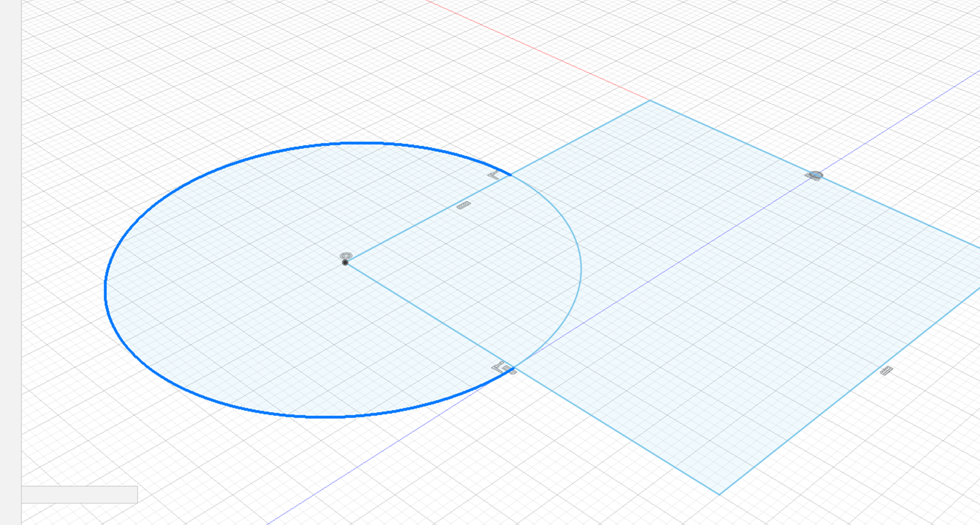Select the perpendicular constraint glyph beside the circle's upper intersection
Viewport: 980px width, 525px height.
[x=494, y=174]
